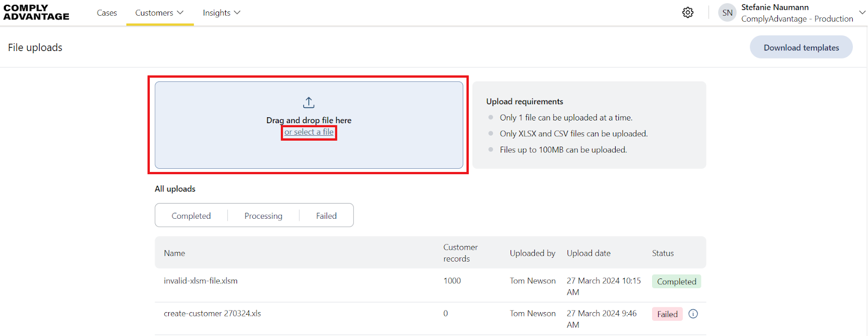Click the Uploaded by column header
The image size is (868, 336).
(x=533, y=253)
